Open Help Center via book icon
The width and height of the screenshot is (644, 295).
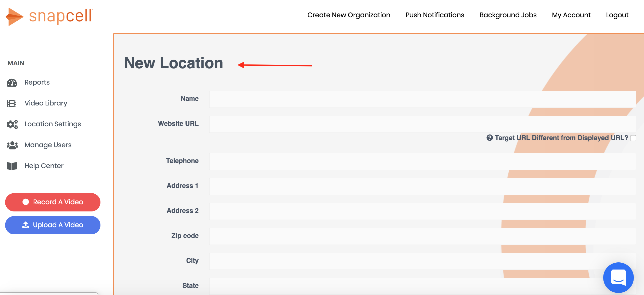coord(12,166)
